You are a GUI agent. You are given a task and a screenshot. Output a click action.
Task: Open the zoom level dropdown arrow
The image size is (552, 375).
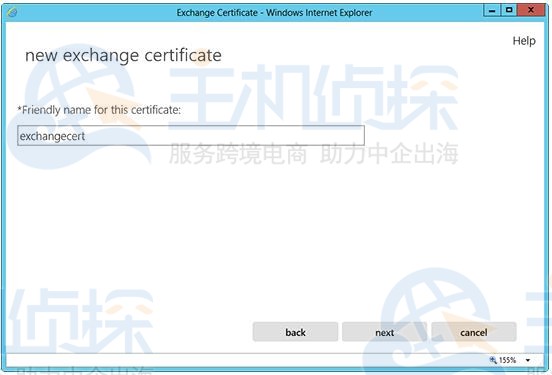(528, 360)
